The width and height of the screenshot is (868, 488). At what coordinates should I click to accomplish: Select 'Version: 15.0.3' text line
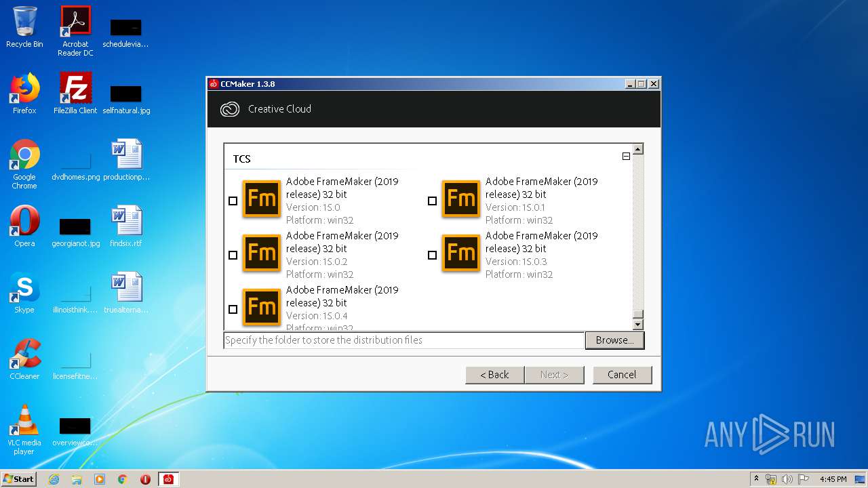point(516,262)
